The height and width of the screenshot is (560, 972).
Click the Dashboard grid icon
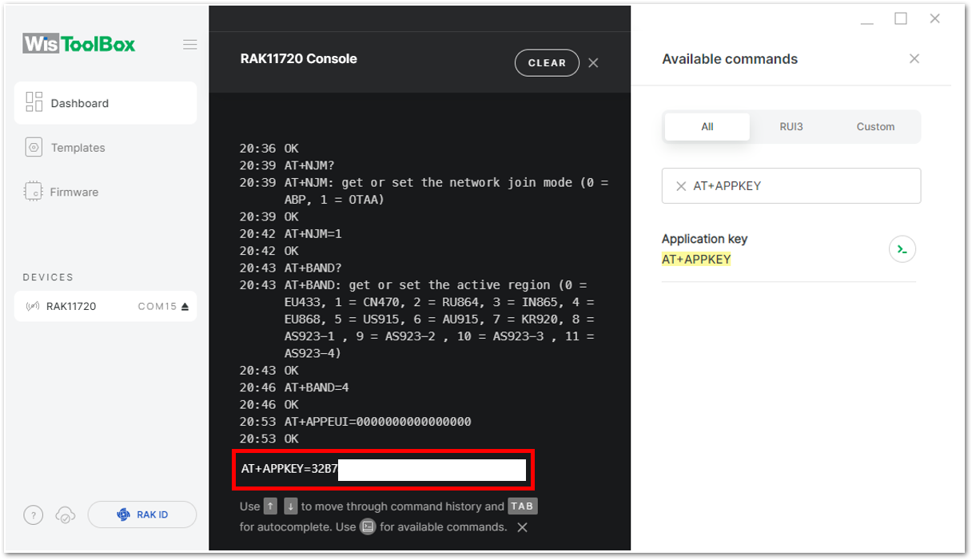point(34,102)
